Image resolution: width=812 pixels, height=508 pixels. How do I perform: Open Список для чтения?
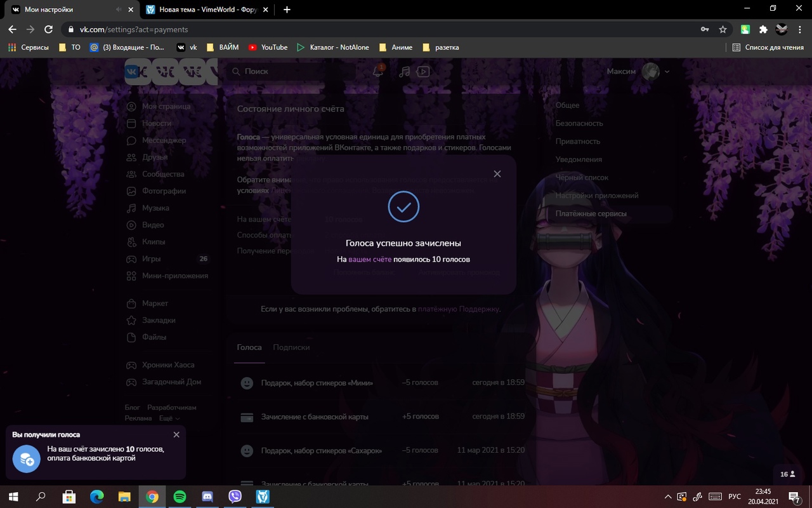point(768,47)
